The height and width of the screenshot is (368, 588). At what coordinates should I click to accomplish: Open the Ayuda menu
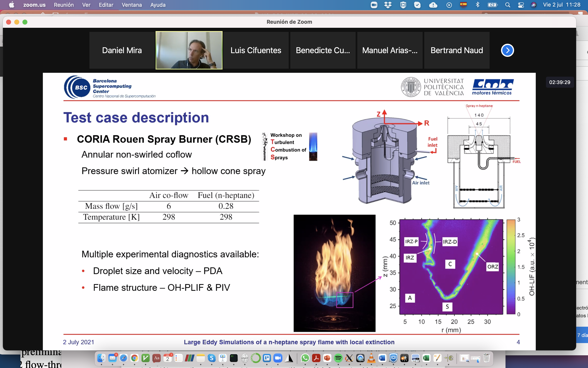[158, 5]
